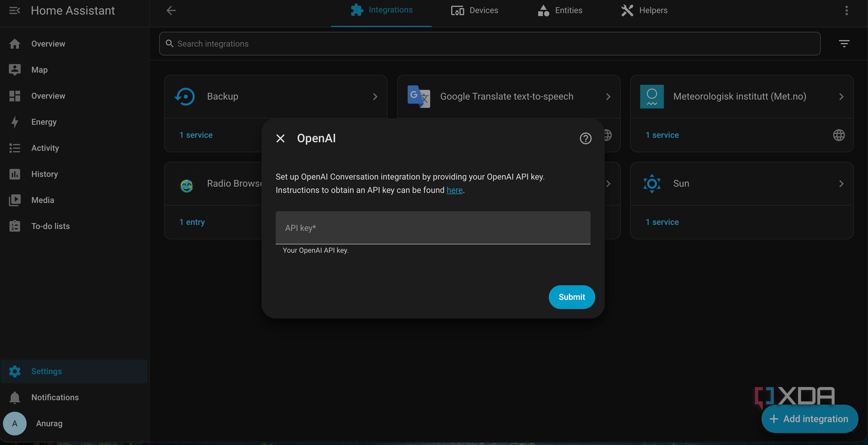The height and width of the screenshot is (445, 868).
Task: Click the OpenAI dialog help icon
Action: [586, 139]
